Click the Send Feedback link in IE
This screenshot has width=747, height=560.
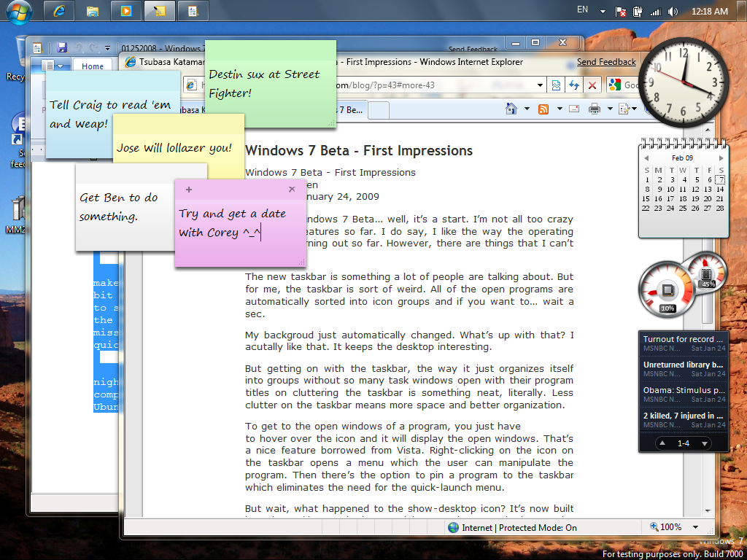point(606,62)
